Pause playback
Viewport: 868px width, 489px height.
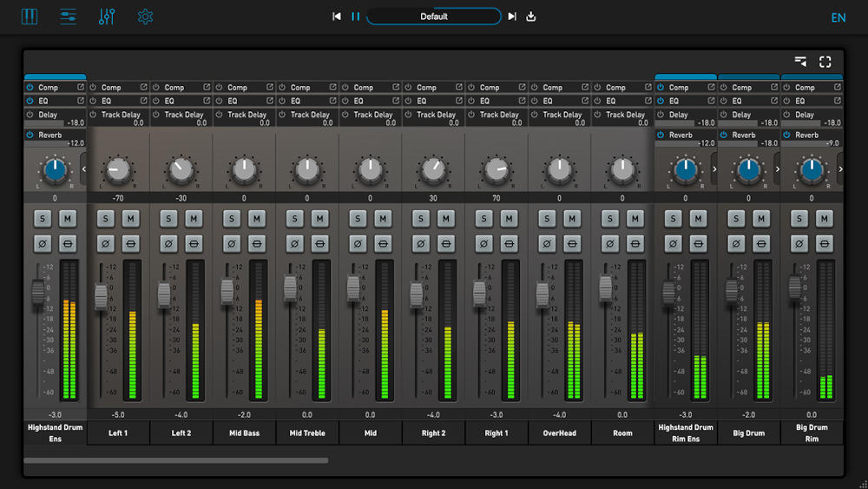356,17
